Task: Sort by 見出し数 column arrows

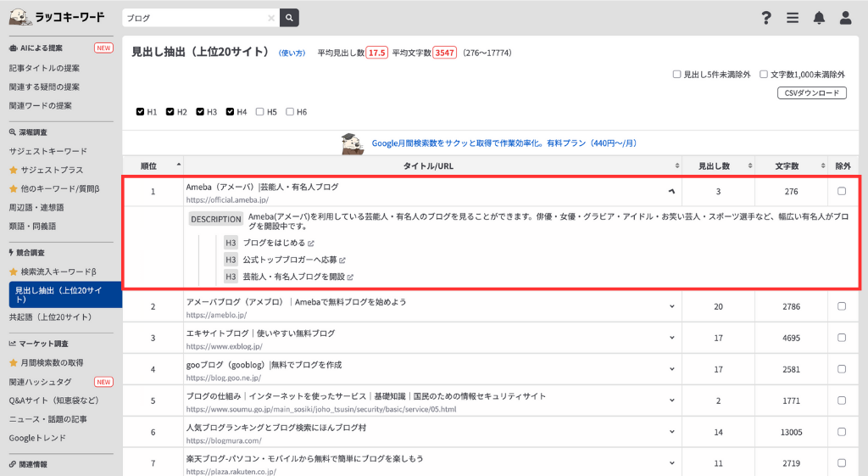Action: (x=750, y=165)
